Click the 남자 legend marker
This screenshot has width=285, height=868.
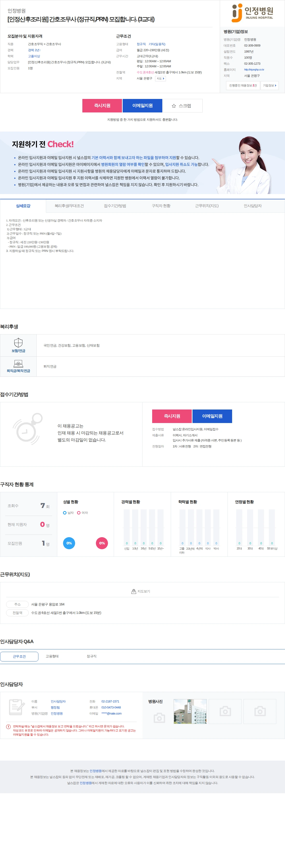(65, 513)
